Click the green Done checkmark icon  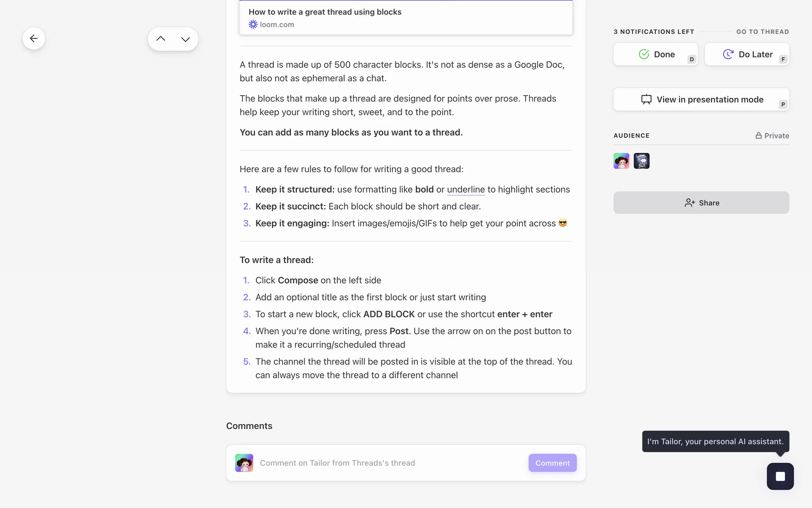coord(644,54)
